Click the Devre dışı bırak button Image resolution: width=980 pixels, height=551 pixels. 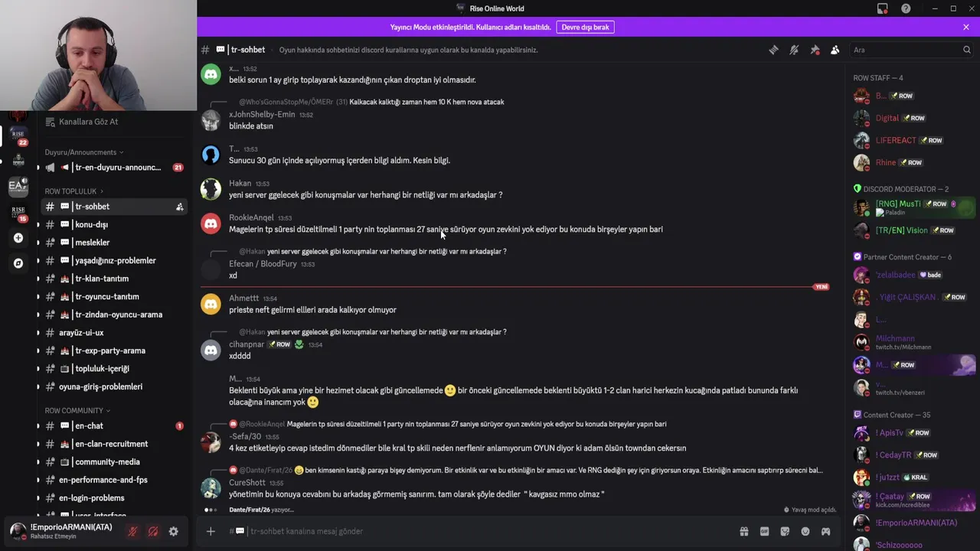click(586, 27)
